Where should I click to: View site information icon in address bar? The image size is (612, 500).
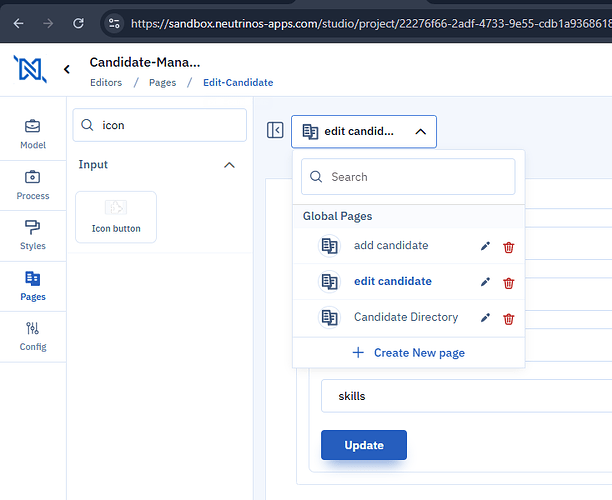114,23
